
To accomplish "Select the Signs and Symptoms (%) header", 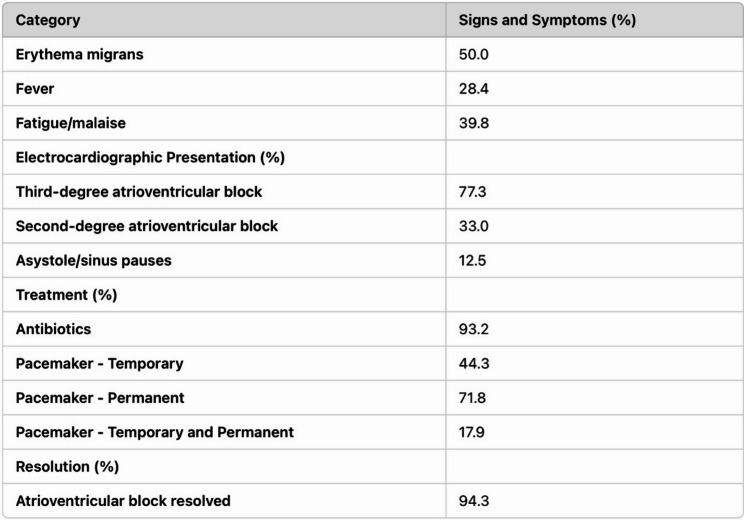I will click(547, 20).
